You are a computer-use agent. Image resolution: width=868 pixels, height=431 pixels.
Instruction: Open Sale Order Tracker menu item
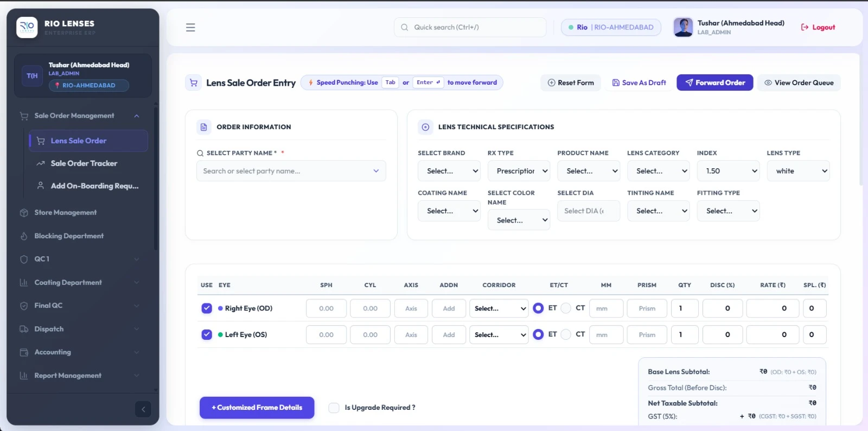[84, 163]
